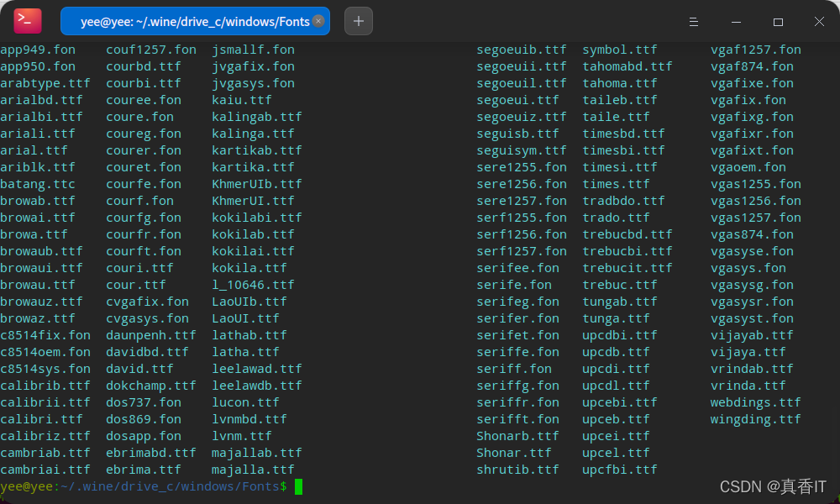This screenshot has width=840, height=504.
Task: Click the app949.fon file name
Action: click(38, 50)
